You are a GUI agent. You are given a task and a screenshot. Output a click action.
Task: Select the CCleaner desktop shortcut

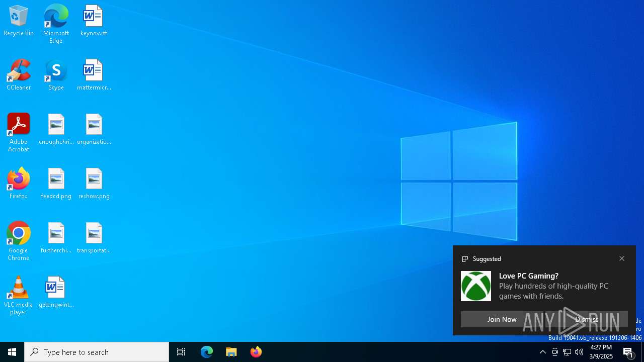tap(19, 75)
